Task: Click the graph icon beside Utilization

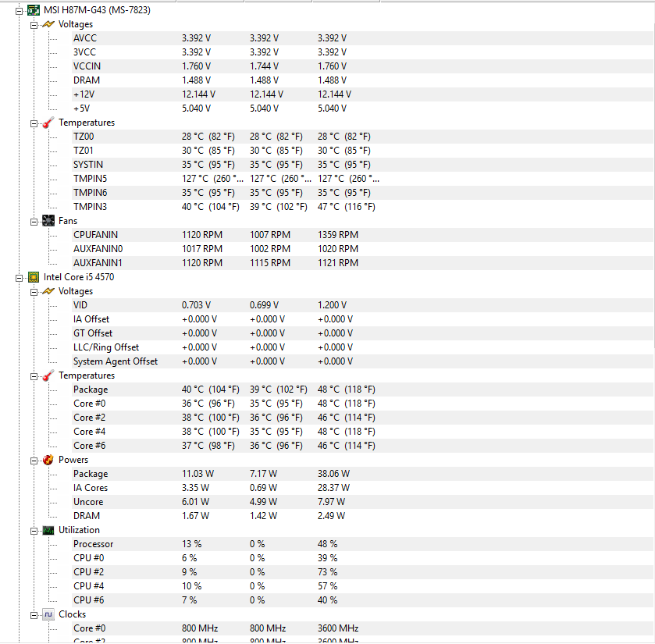Action: coord(48,530)
